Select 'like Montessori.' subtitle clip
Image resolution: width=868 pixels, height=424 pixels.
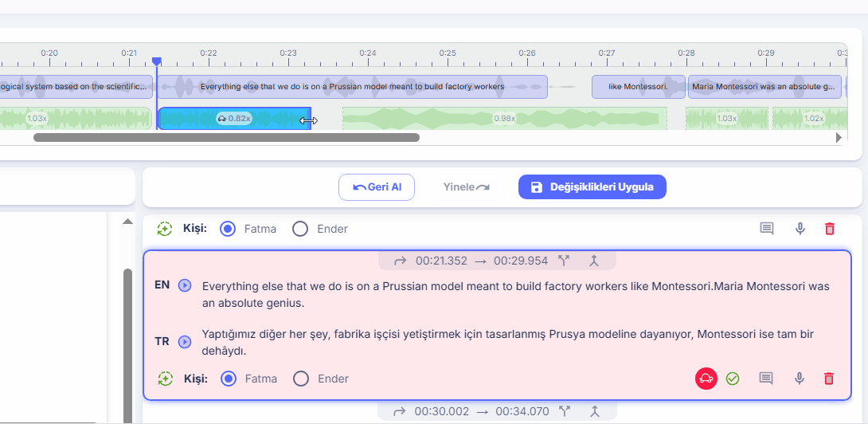(x=639, y=87)
